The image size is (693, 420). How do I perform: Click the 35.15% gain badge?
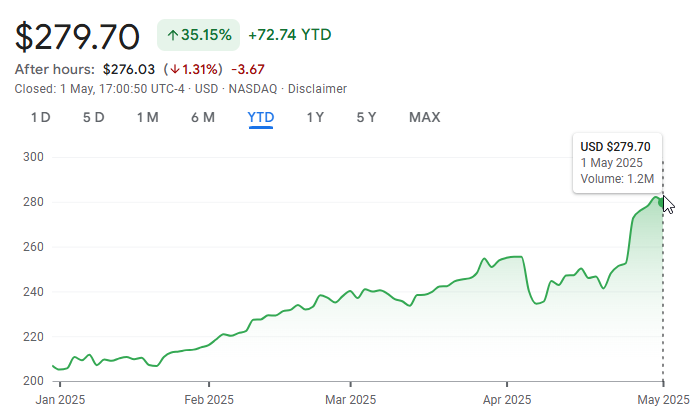pos(198,35)
